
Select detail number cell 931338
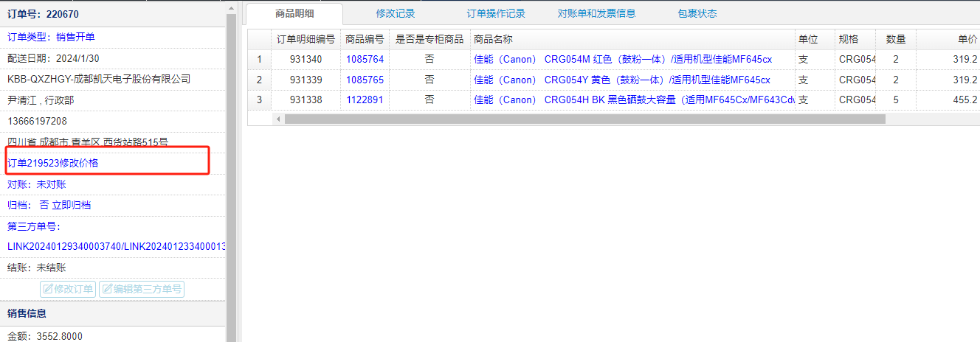point(306,100)
